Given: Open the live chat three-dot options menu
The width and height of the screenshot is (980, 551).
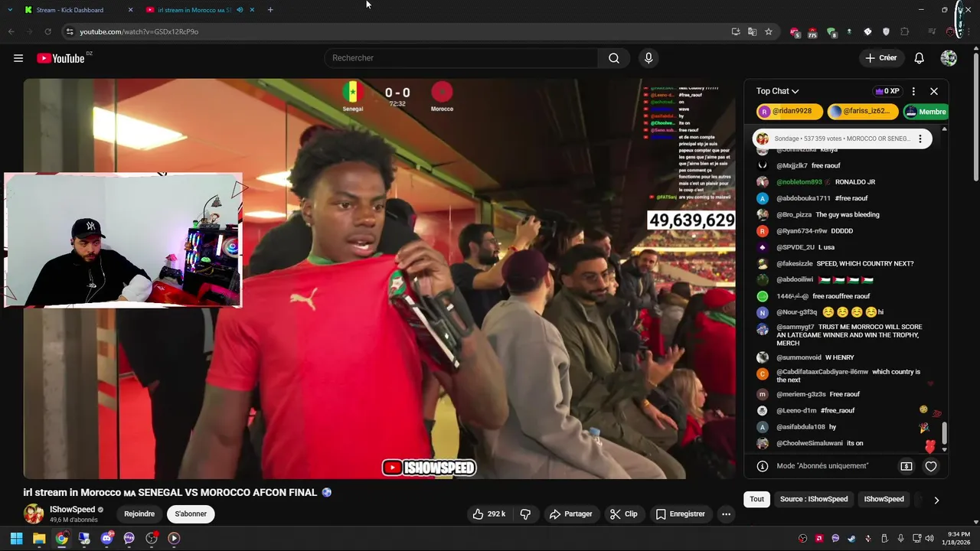Looking at the screenshot, I should pyautogui.click(x=913, y=91).
